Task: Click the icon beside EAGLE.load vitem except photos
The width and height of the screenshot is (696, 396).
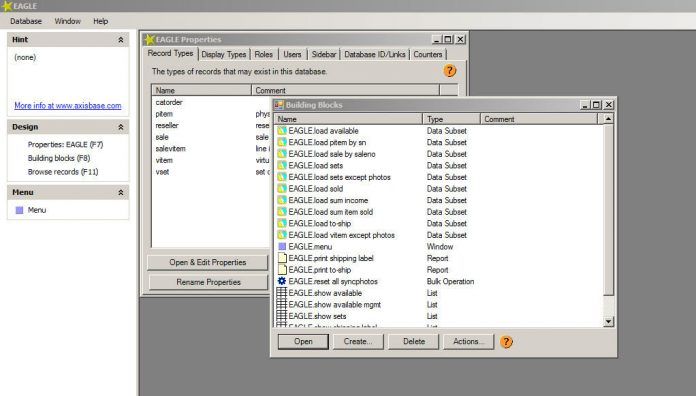Action: click(281, 234)
